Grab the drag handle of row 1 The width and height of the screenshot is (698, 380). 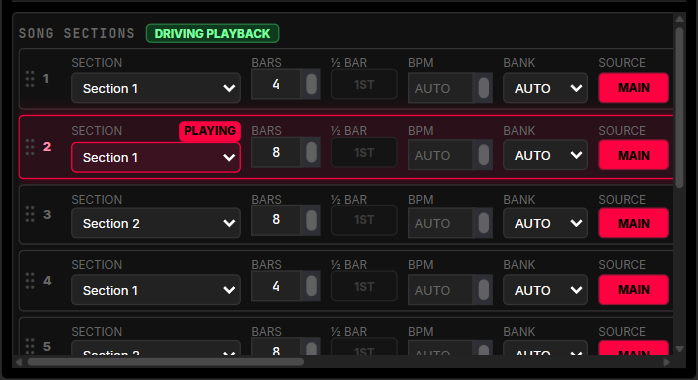(30, 79)
